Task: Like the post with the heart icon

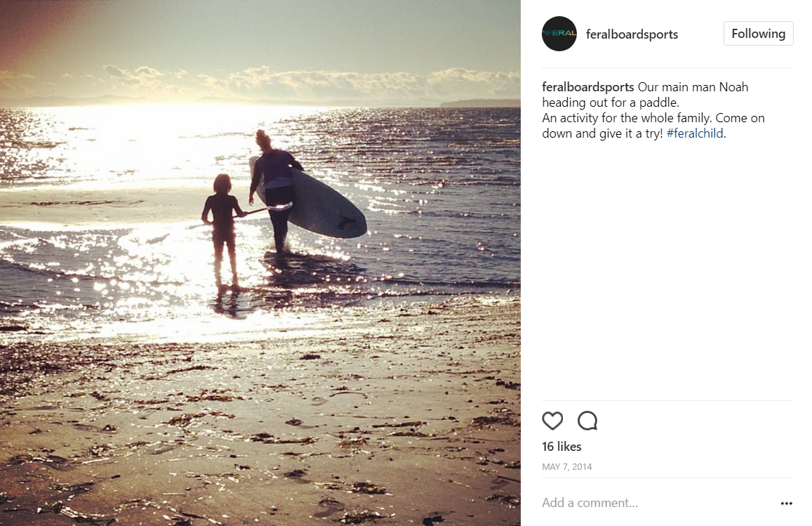Action: click(552, 421)
